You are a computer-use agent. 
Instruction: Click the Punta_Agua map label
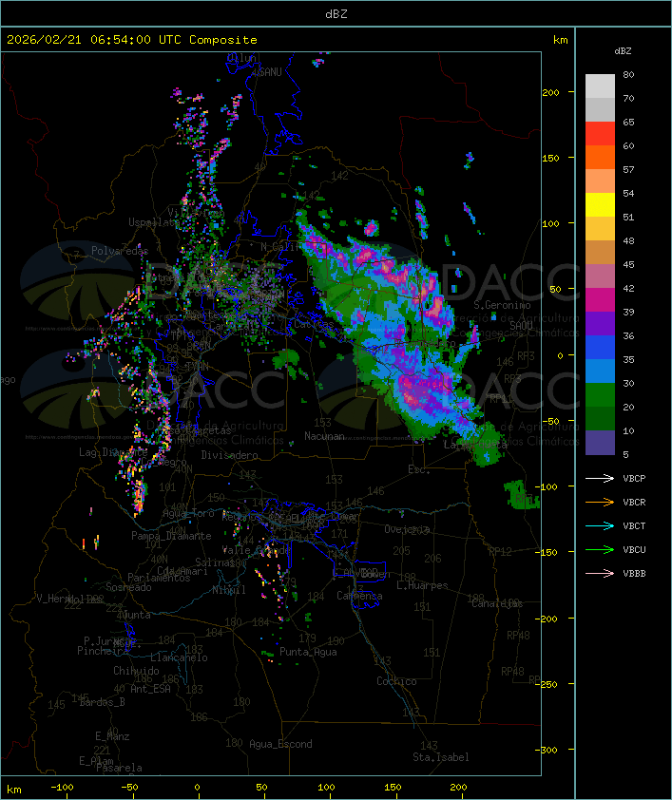click(x=308, y=652)
